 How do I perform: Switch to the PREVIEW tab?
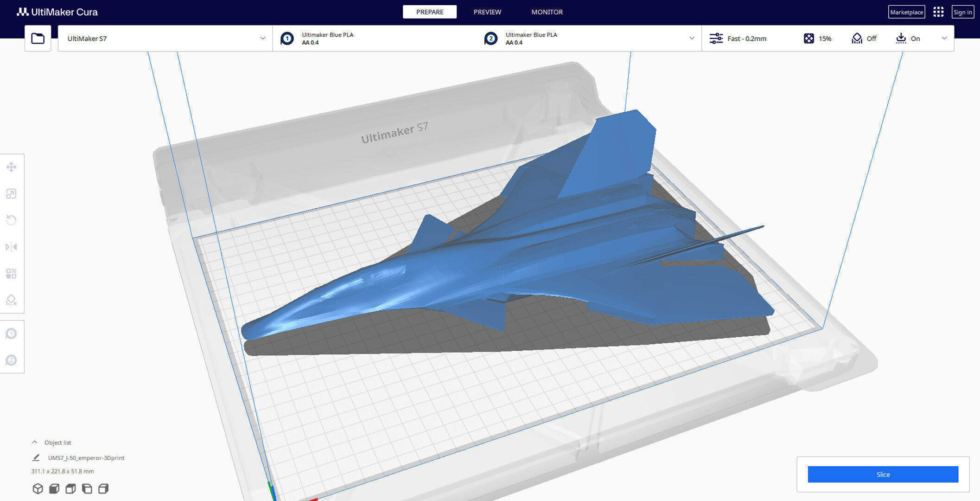[x=487, y=12]
